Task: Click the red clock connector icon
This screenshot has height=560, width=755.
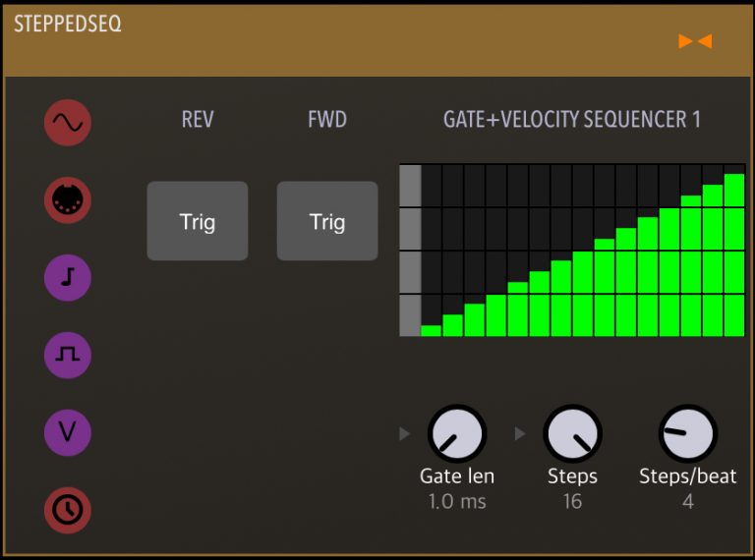Action: (68, 510)
